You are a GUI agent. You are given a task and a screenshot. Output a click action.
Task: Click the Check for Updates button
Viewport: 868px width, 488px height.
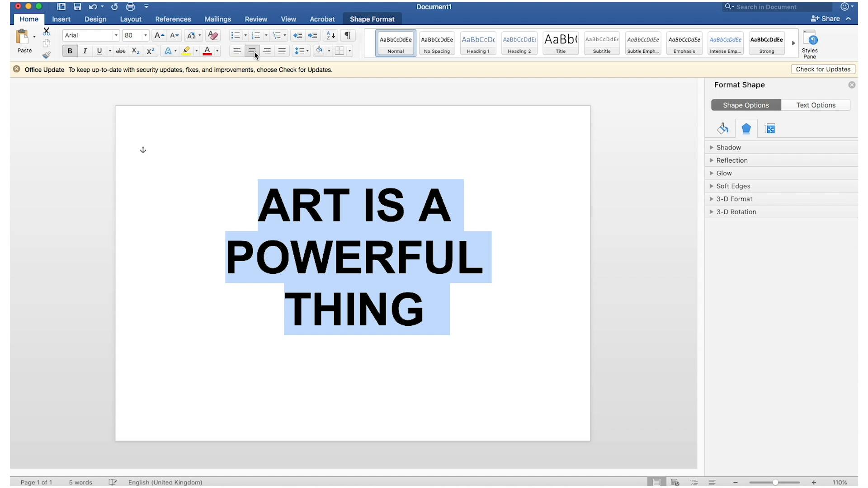click(823, 69)
